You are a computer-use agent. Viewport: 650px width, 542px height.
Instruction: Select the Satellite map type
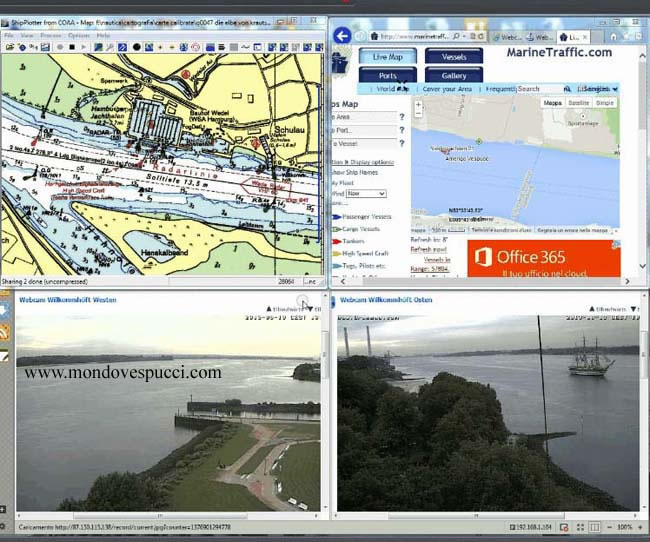coord(578,103)
